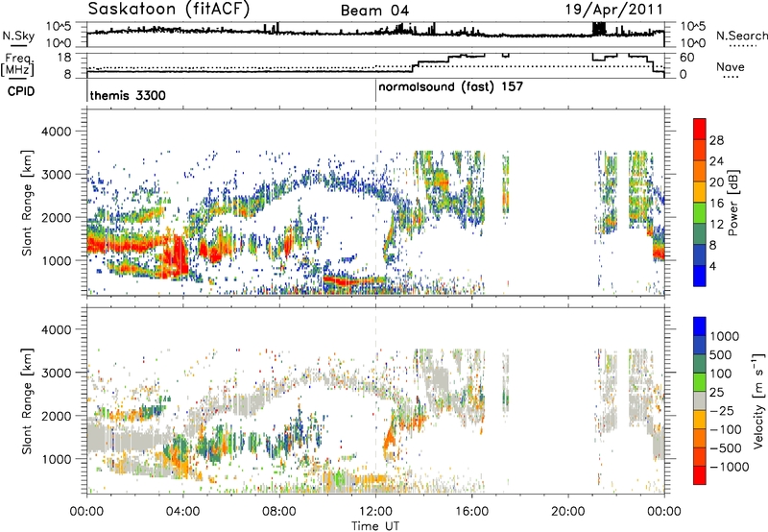
Task: Click the "2000" tick in the velocity panel
Action: 56,416
